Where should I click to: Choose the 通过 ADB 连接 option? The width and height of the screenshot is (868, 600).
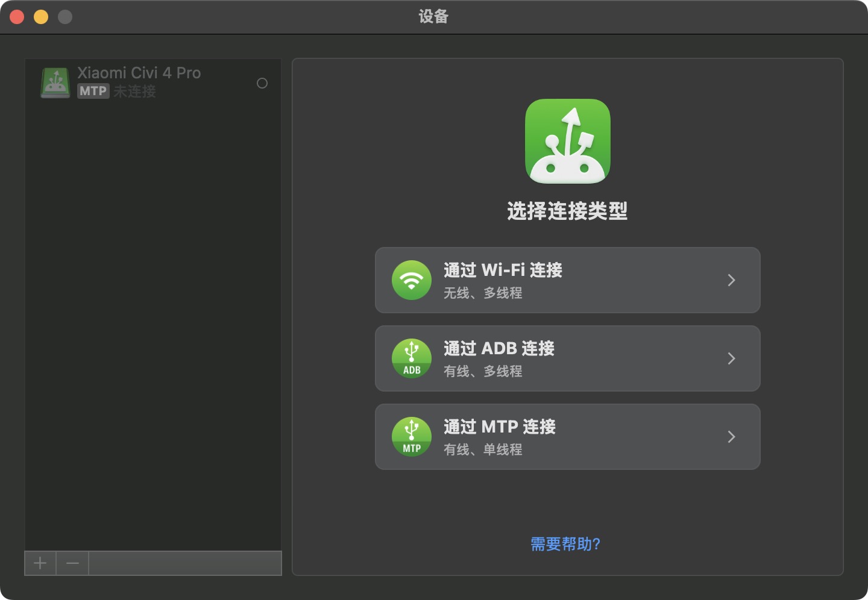click(567, 358)
